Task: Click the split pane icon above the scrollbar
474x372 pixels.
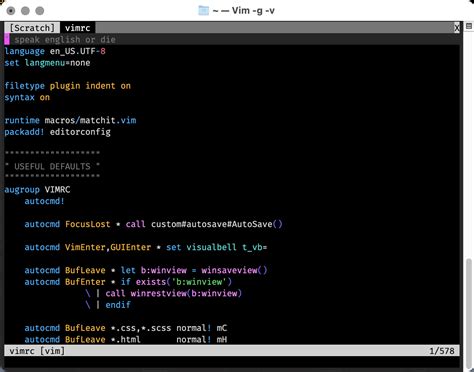Action: point(469,26)
